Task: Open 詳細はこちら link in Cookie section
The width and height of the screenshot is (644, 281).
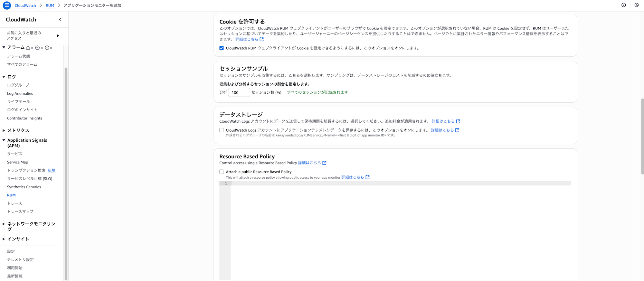Action: coord(247,39)
